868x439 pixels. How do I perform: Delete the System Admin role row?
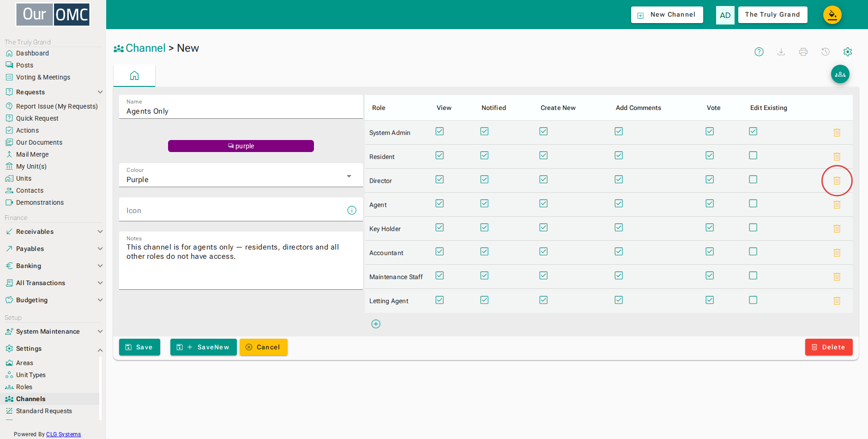[x=837, y=133]
